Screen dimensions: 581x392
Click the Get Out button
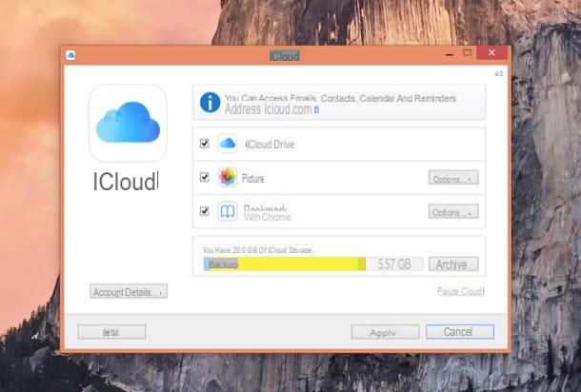(111, 332)
